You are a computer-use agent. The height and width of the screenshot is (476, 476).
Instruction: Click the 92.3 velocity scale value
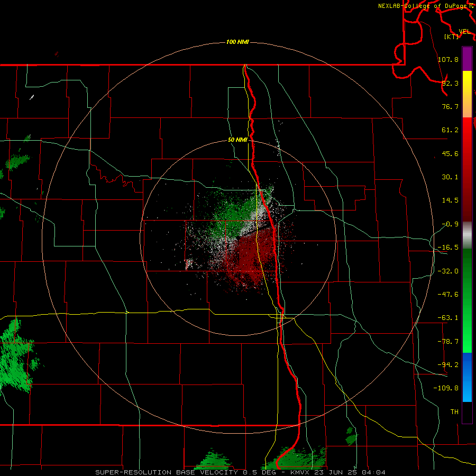(450, 83)
